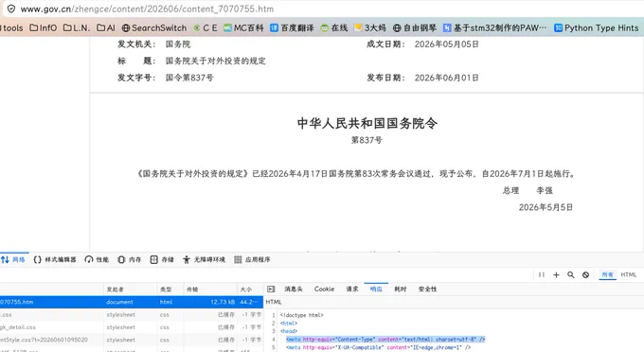The width and height of the screenshot is (644, 352).
Task: Select the 所有 filter button
Action: coord(607,274)
